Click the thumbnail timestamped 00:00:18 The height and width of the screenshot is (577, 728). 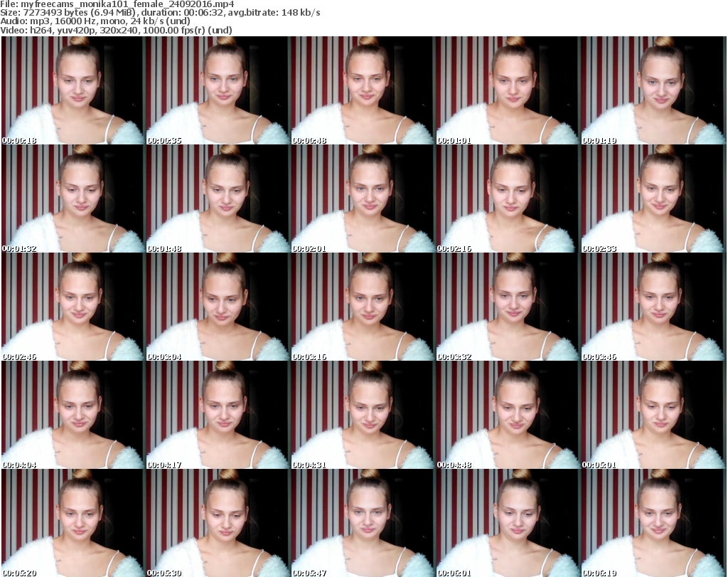pyautogui.click(x=73, y=90)
